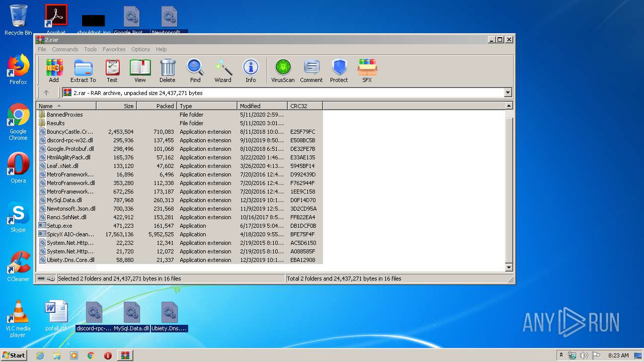Select the MySql.Data.dll archive entry

tap(179, 200)
